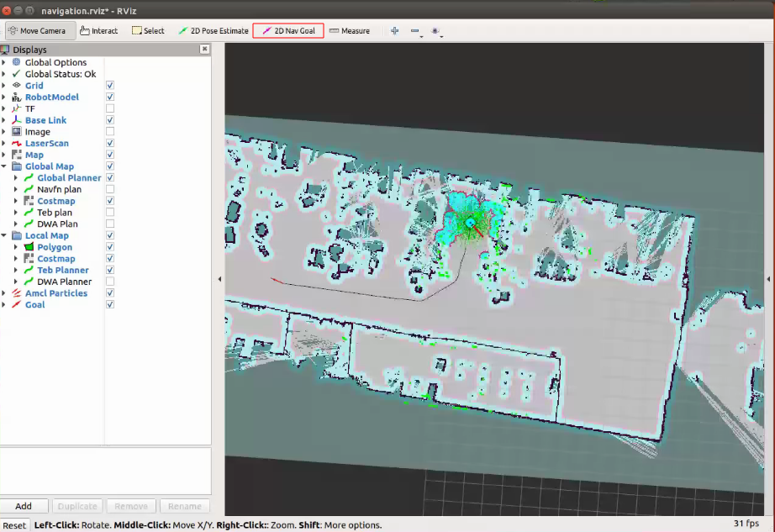
Task: Click the Grid display icon
Action: point(16,86)
